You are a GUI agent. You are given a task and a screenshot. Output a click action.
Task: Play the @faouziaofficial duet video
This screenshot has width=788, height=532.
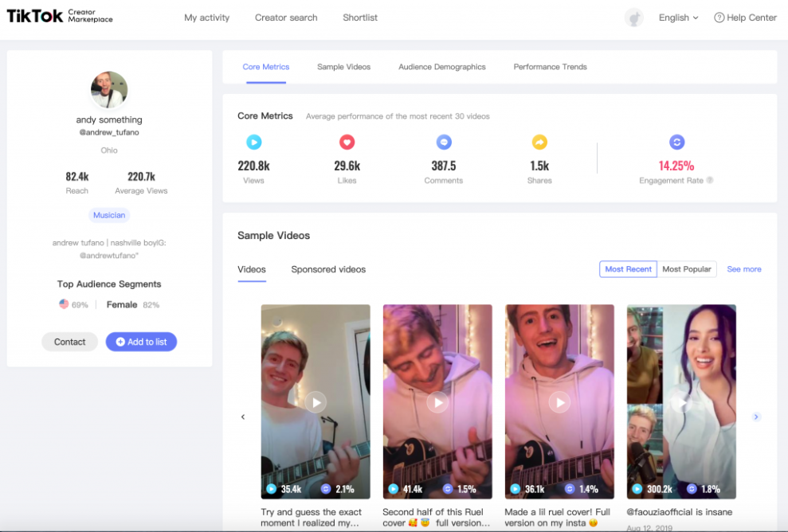click(681, 402)
